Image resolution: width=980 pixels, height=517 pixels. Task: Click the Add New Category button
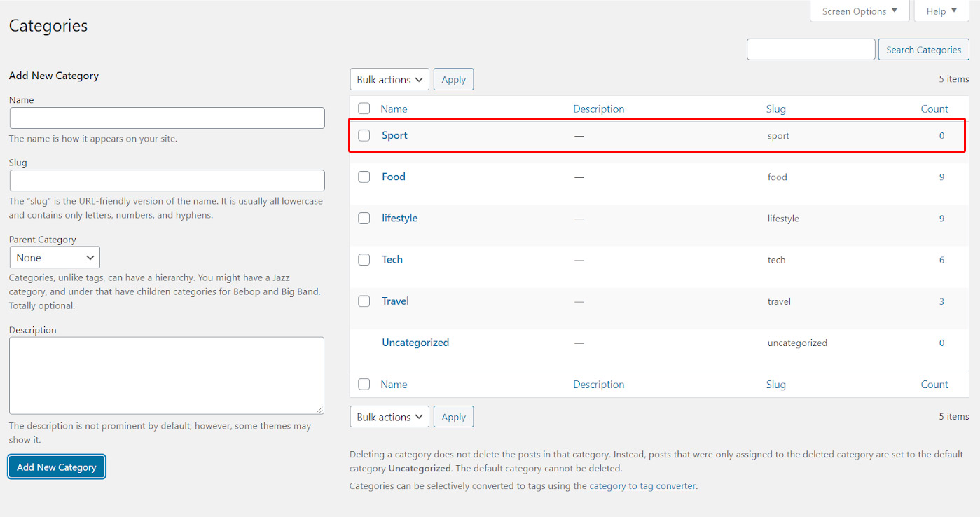click(x=57, y=467)
